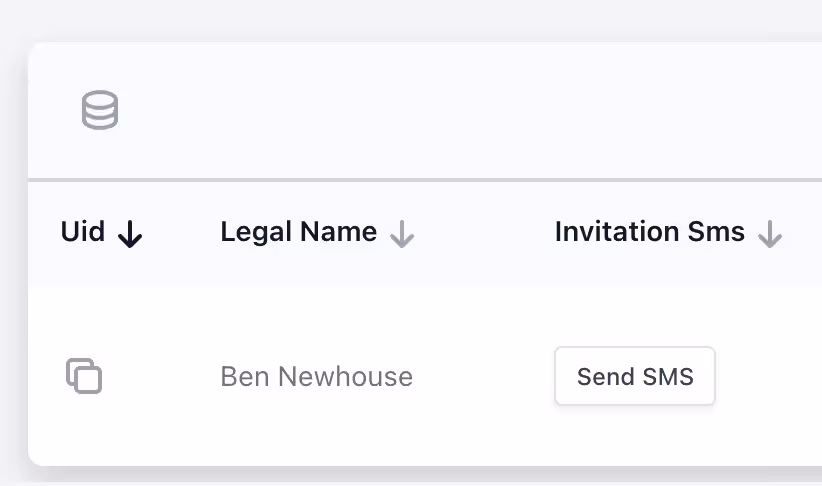
Task: Select the Legal Name header text
Action: (298, 232)
